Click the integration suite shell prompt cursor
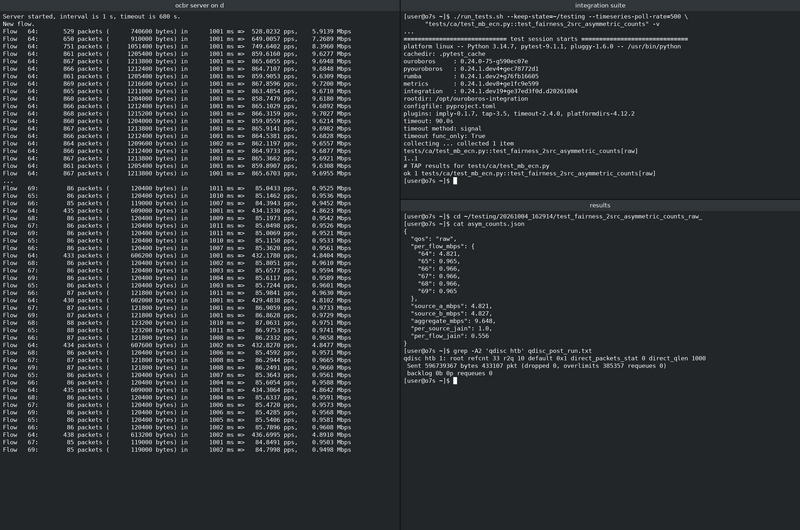Image resolution: width=800 pixels, height=530 pixels. click(455, 181)
